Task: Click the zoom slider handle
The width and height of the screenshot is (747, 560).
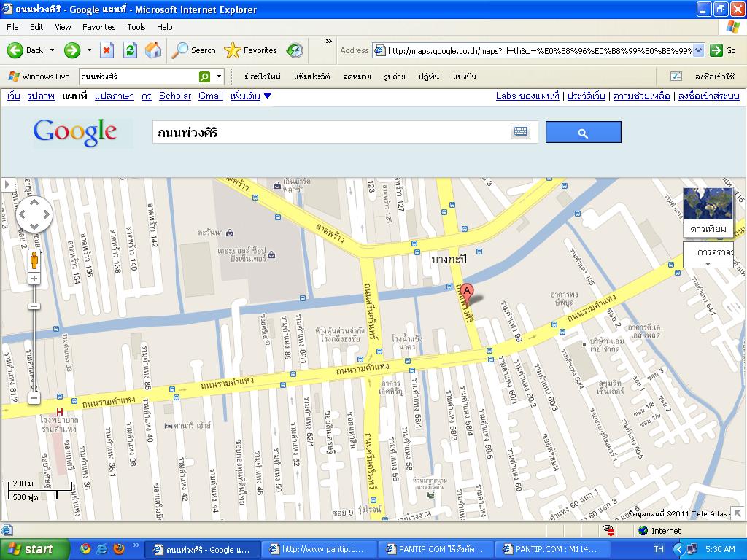Action: click(x=34, y=306)
